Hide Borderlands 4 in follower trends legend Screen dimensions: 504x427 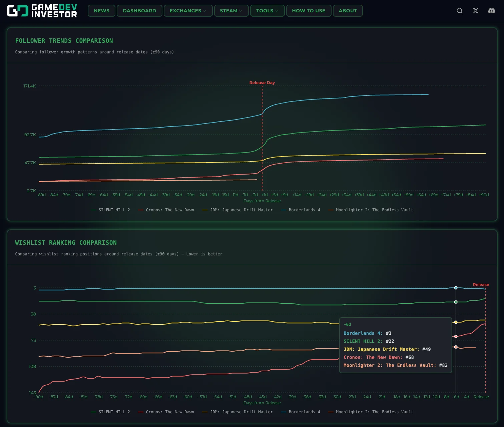pos(301,210)
